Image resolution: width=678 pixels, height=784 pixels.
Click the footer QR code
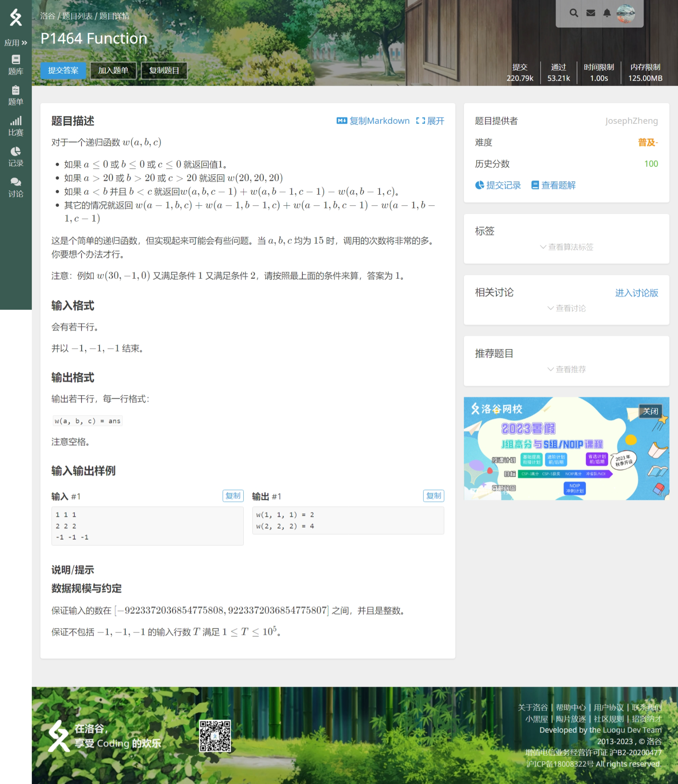click(215, 736)
